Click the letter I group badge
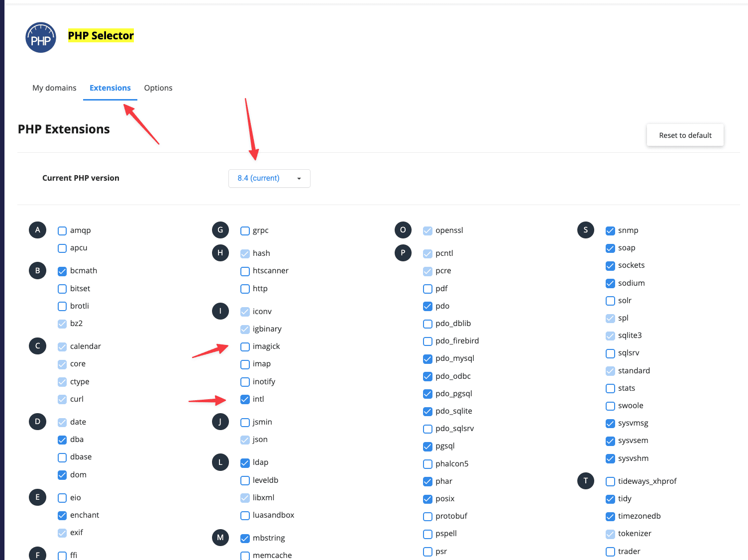 click(x=220, y=311)
